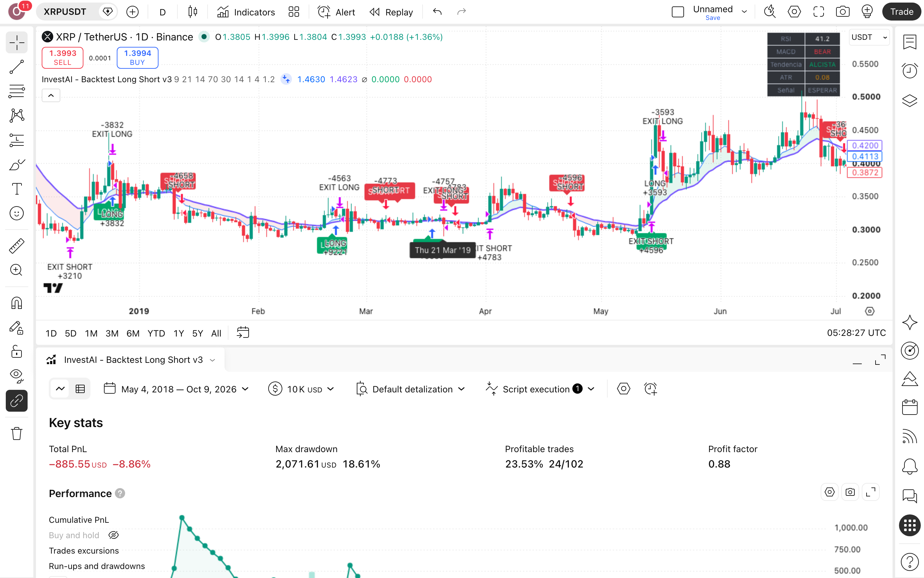The width and height of the screenshot is (924, 578).
Task: Undo the last chart action
Action: point(437,12)
